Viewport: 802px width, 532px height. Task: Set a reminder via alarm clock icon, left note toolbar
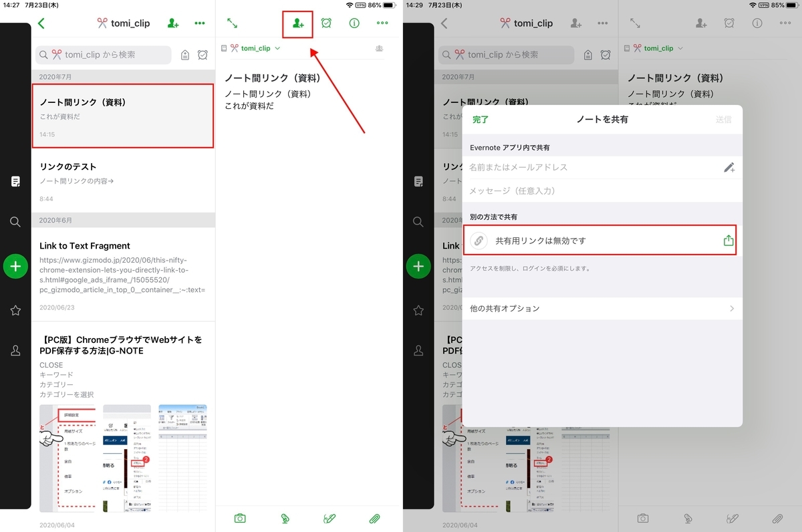coord(326,23)
